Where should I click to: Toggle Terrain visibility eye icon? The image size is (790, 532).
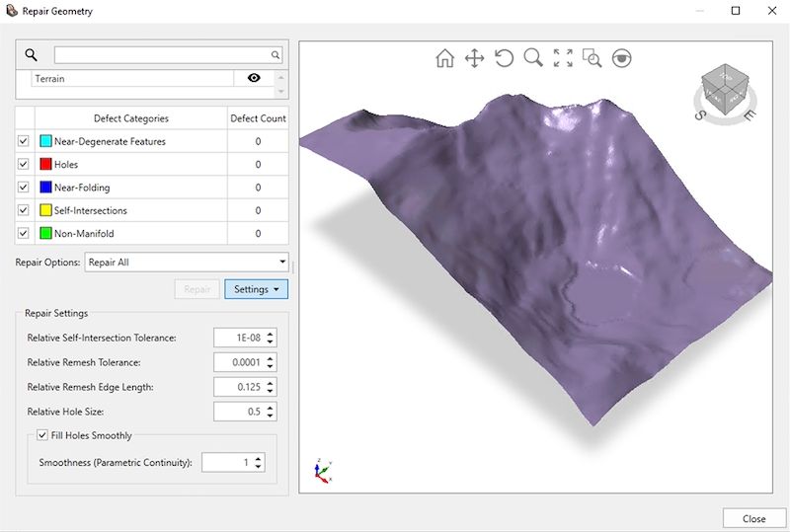pos(254,78)
